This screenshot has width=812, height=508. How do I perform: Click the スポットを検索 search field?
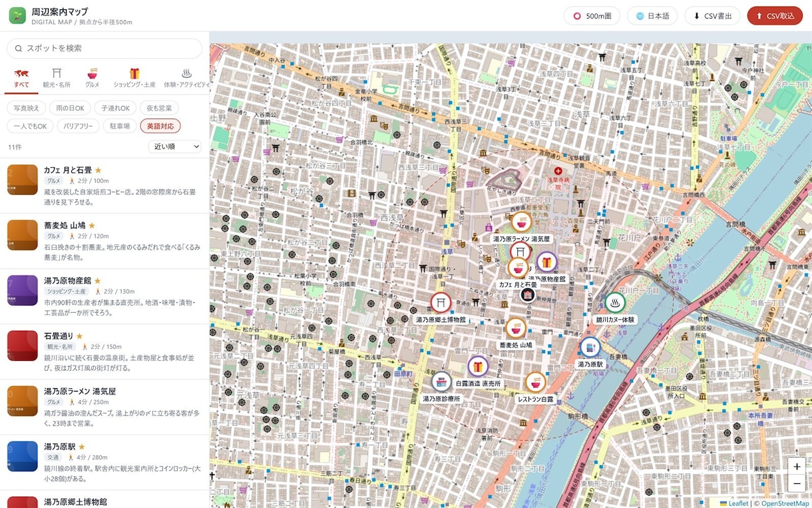(104, 49)
